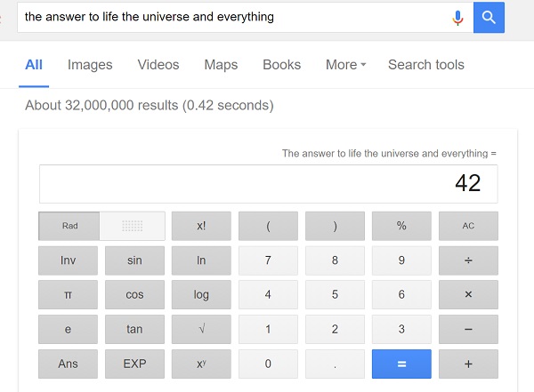Open the Search tools options
The width and height of the screenshot is (534, 392).
pos(426,65)
